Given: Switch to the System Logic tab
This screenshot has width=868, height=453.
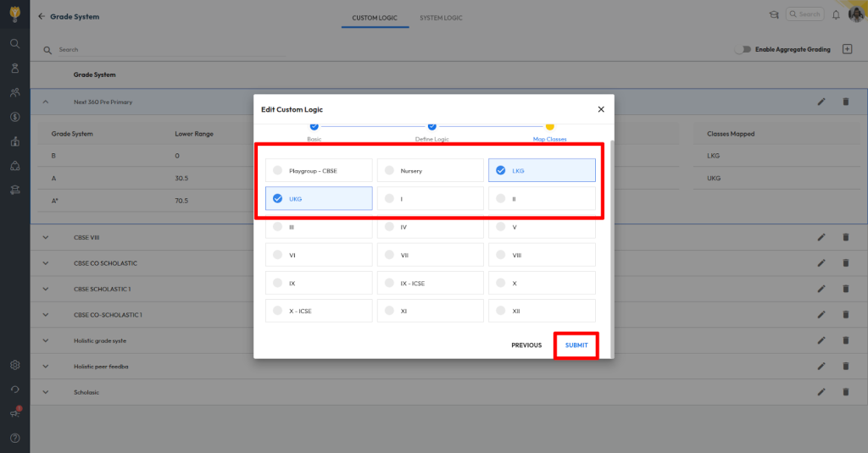Looking at the screenshot, I should click(x=441, y=17).
